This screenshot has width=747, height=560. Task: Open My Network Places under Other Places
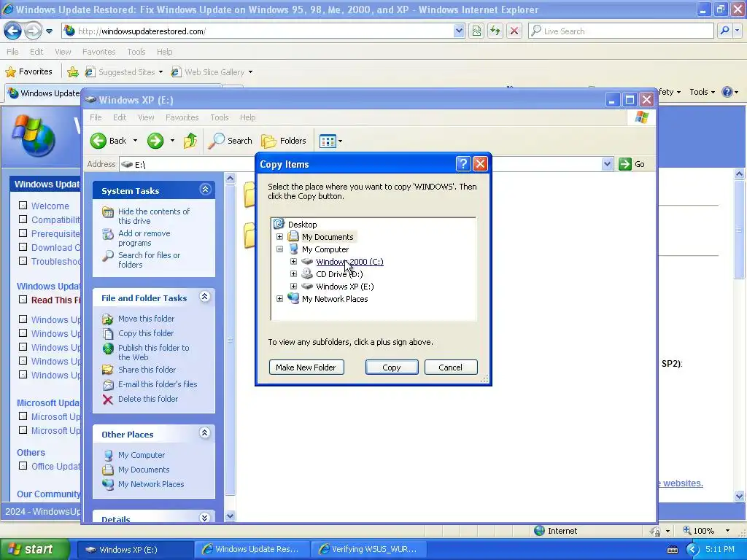(x=150, y=484)
